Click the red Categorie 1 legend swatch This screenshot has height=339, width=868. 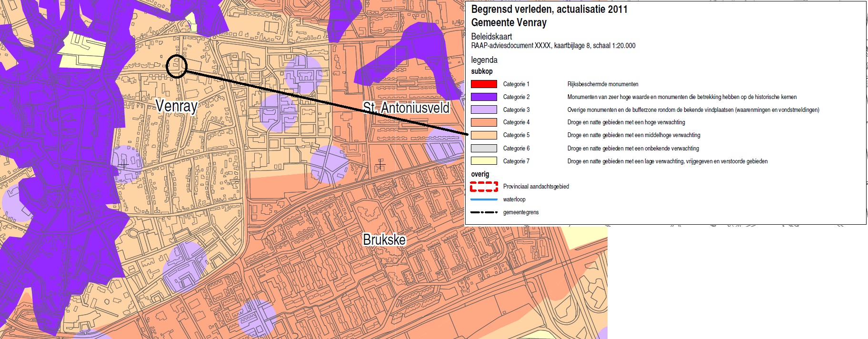(484, 84)
